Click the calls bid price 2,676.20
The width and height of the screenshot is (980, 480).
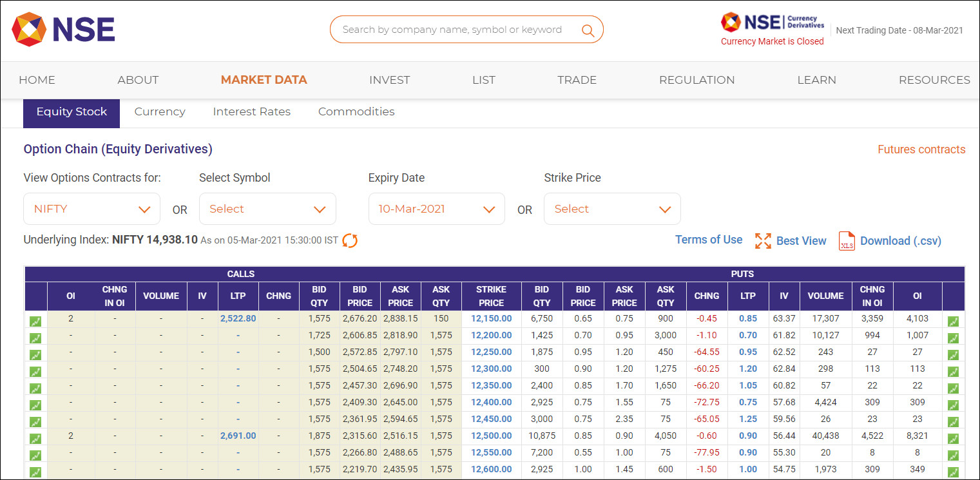pos(360,318)
